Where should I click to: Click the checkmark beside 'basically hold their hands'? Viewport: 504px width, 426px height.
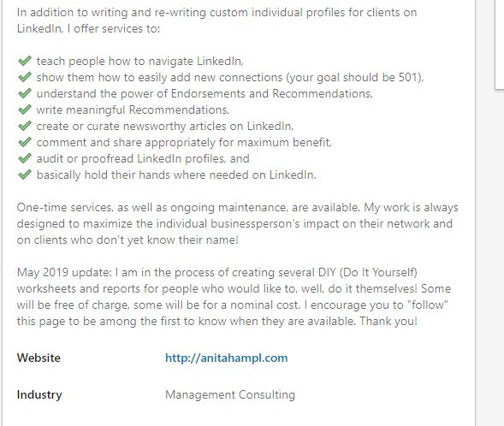(25, 175)
